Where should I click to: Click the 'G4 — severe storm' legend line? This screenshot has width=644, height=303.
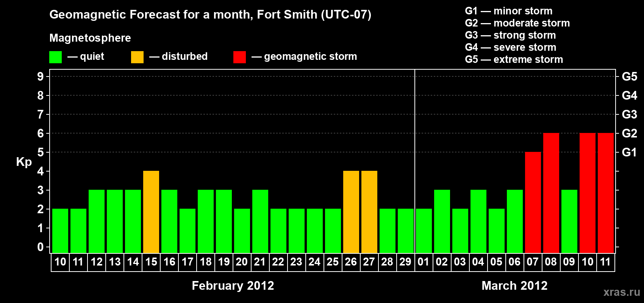(x=511, y=47)
